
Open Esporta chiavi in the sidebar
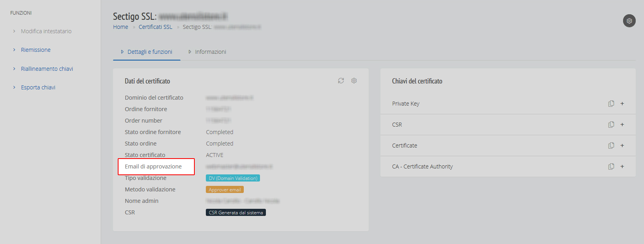click(x=38, y=87)
